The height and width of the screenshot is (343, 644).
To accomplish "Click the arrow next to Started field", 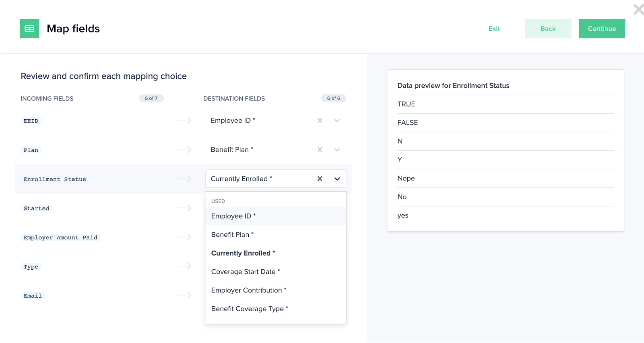I will coord(184,208).
